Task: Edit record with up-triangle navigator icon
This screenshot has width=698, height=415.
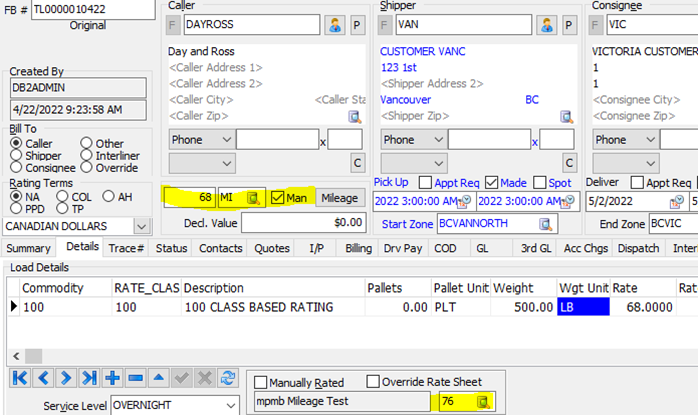Action: [158, 378]
